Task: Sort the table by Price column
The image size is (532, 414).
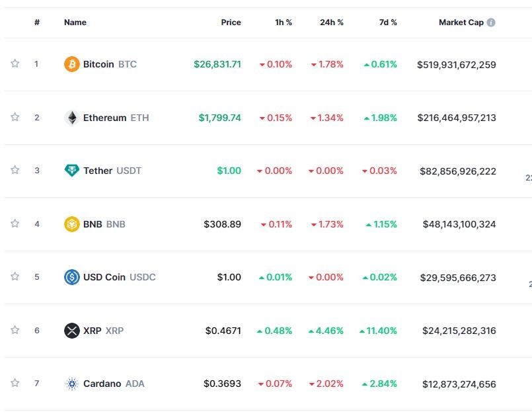Action: point(231,22)
